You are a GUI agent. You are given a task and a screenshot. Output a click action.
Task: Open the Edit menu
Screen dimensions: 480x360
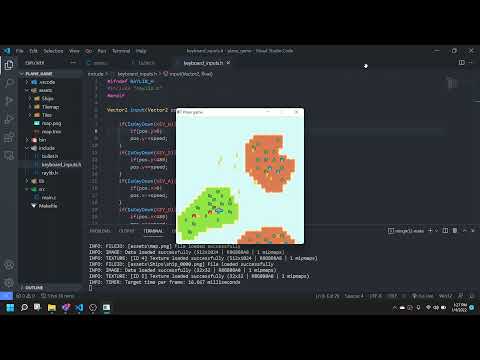(x=33, y=51)
